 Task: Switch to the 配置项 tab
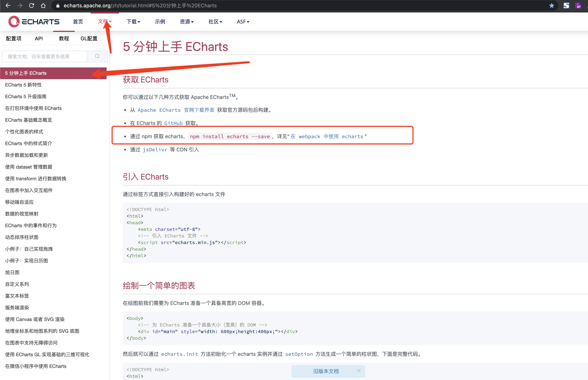14,38
